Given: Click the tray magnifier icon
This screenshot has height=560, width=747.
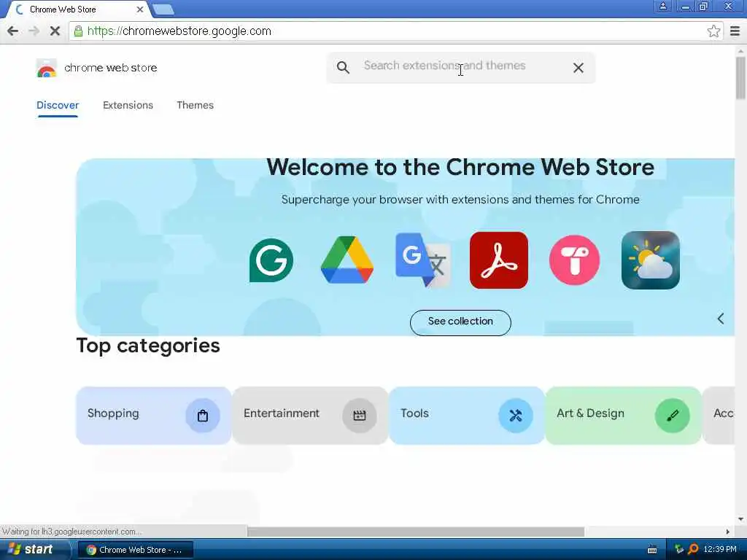Looking at the screenshot, I should [693, 549].
